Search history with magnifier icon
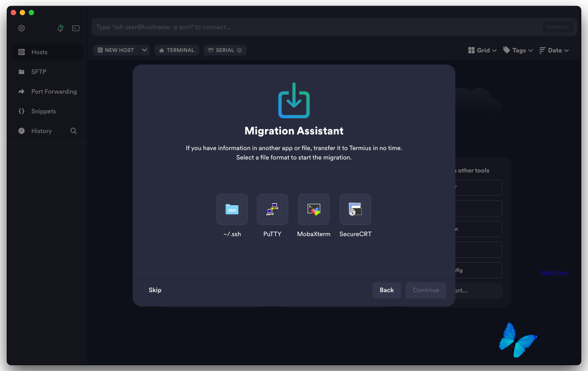Viewport: 588px width, 371px height. coord(73,131)
